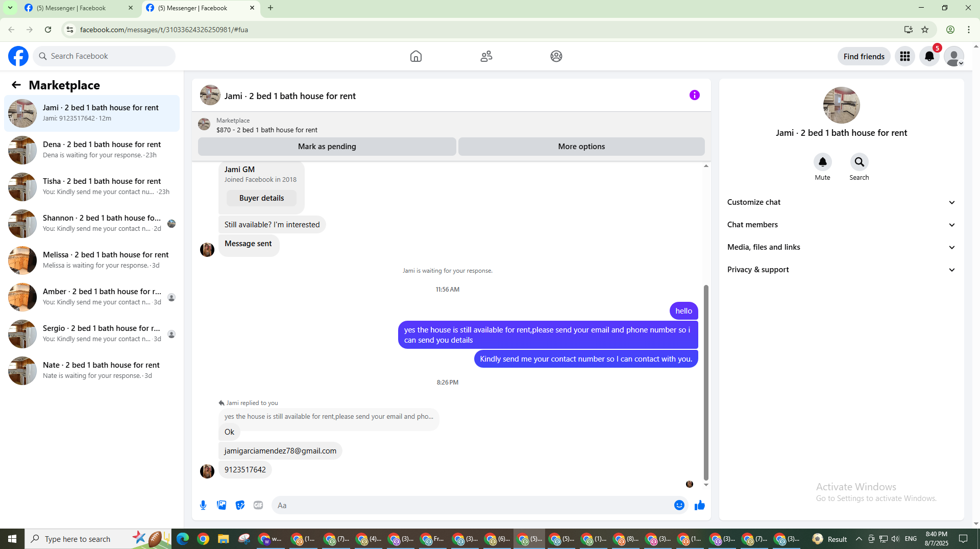Click the install app icon in address bar
This screenshot has height=549, width=980.
pos(909,30)
